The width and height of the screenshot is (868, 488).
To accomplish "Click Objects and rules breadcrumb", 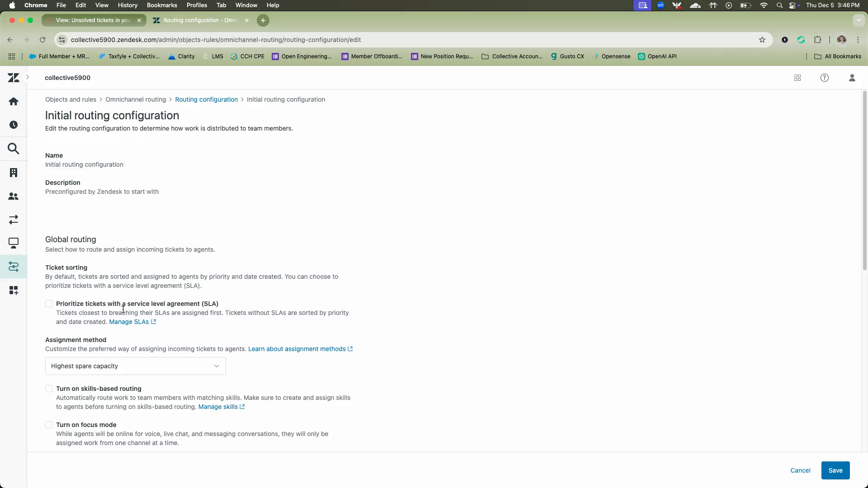I will pos(71,99).
